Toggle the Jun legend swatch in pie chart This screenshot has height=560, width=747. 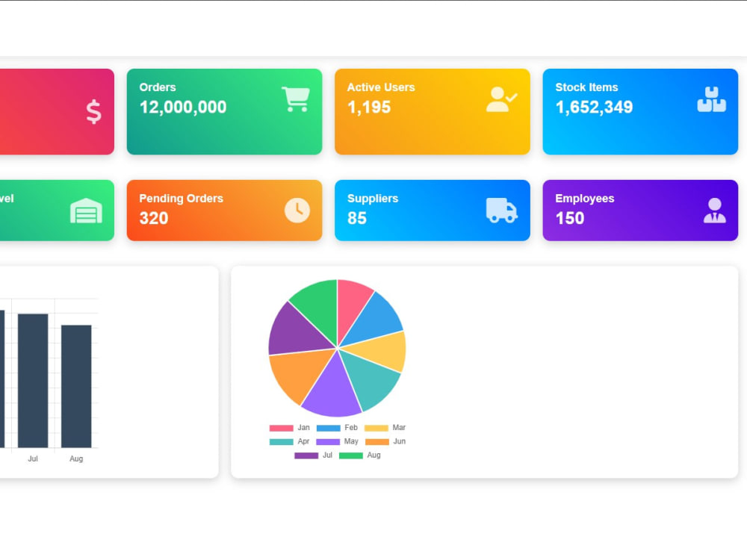point(376,442)
